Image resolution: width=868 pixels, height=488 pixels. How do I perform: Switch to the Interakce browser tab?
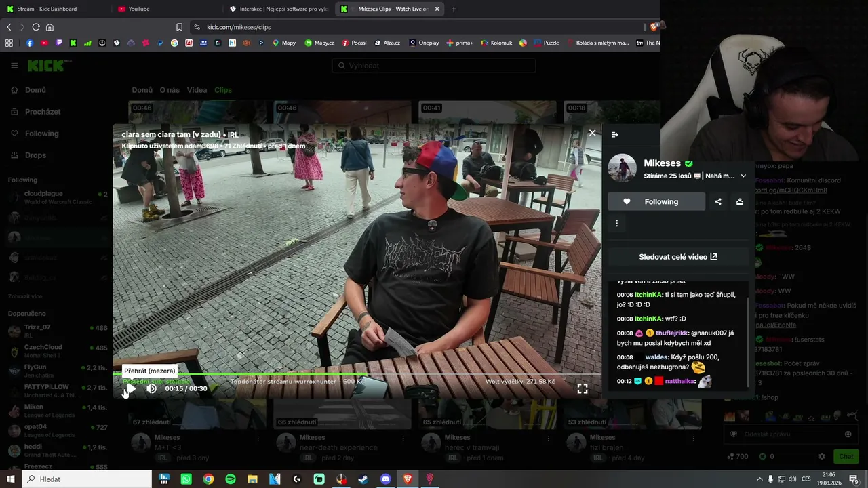click(x=278, y=9)
